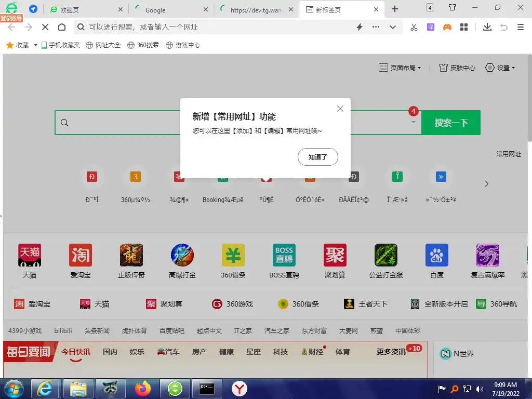Viewport: 532px width, 399px height.
Task: Expand the address bar dropdown arrow
Action: pyautogui.click(x=393, y=27)
